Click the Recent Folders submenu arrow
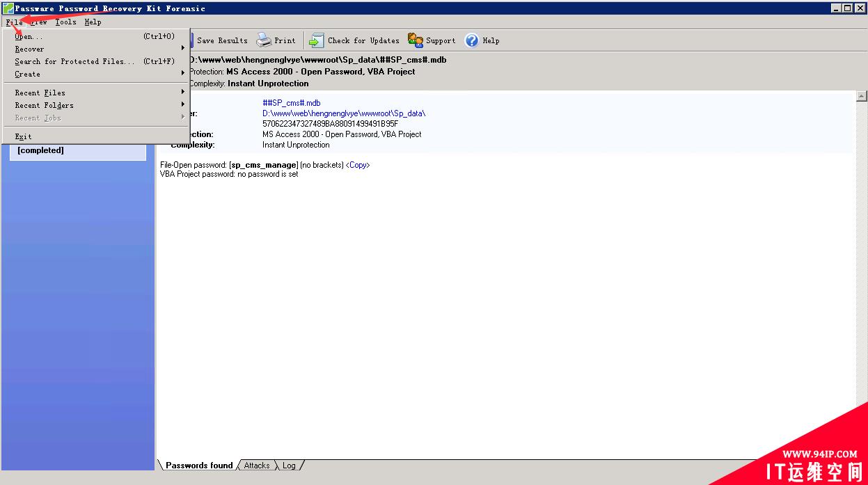Screen dimensions: 868x485 click(x=183, y=104)
